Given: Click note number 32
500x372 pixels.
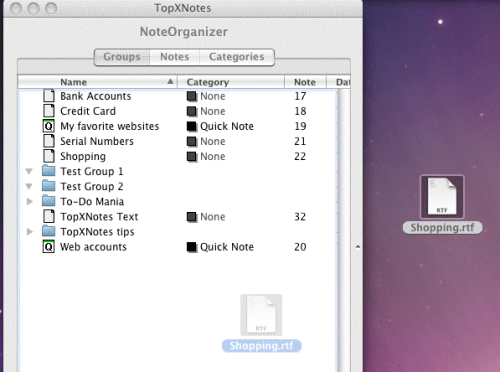Looking at the screenshot, I should (300, 217).
